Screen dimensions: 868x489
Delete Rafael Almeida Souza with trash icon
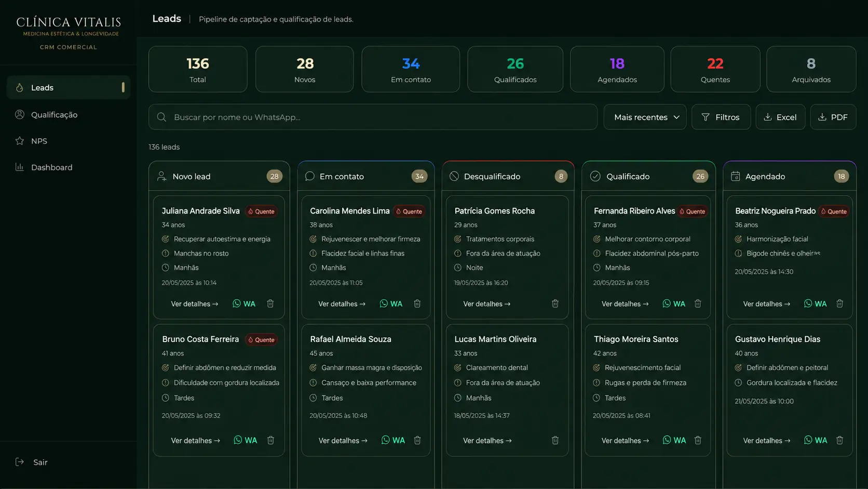(417, 440)
